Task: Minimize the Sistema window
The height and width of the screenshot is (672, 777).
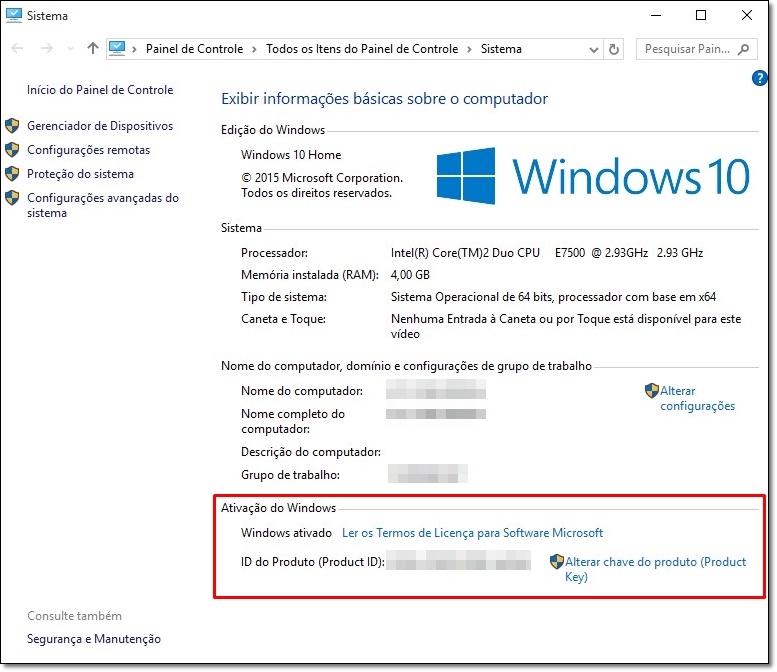Action: pos(656,15)
